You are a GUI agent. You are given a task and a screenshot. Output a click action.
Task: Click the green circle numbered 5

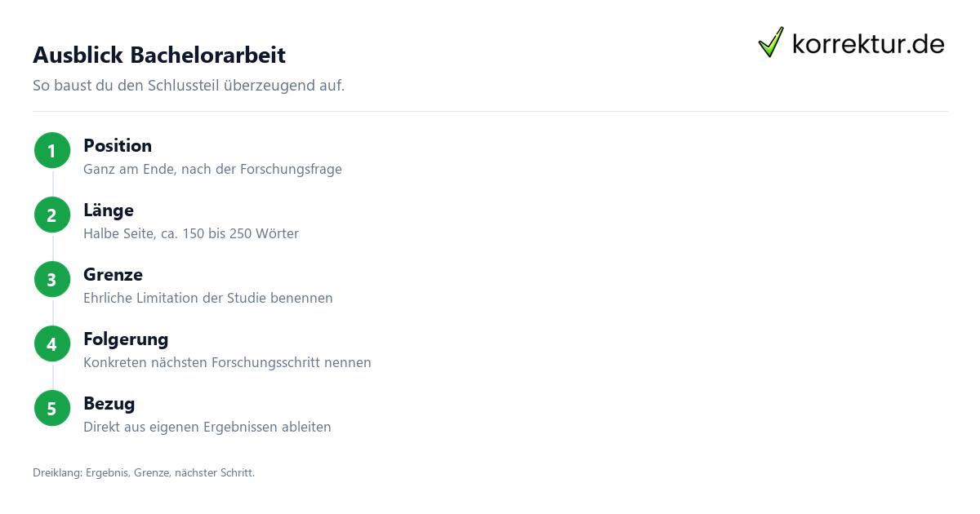point(52,409)
